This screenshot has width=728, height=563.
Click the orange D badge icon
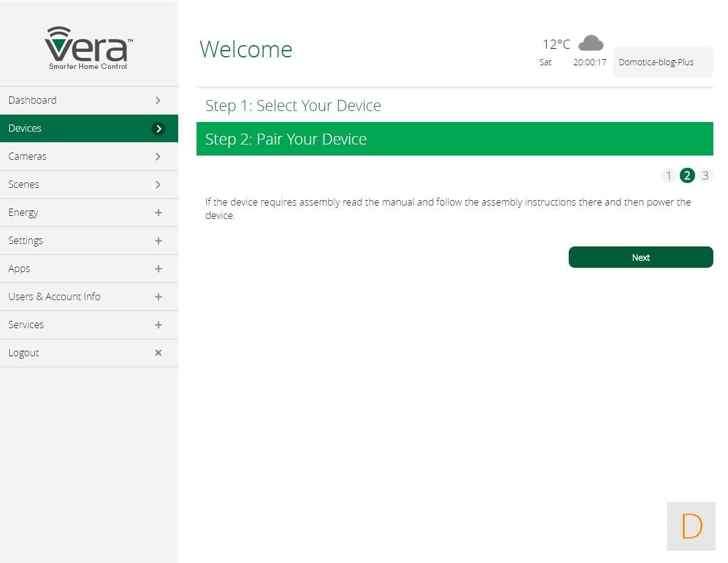(691, 526)
